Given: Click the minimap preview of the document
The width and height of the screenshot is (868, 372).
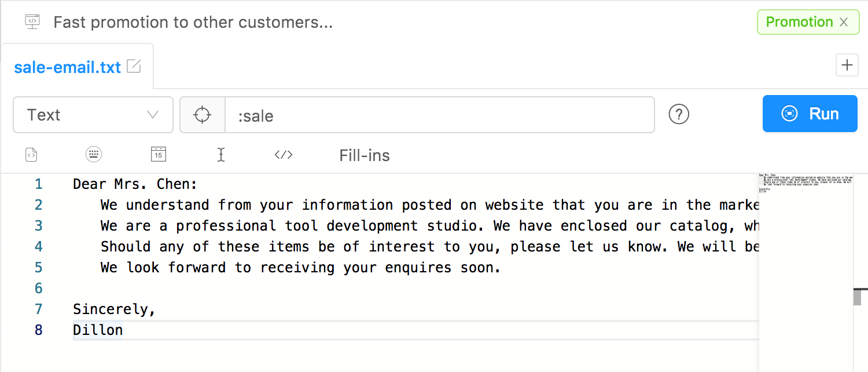Looking at the screenshot, I should [804, 183].
